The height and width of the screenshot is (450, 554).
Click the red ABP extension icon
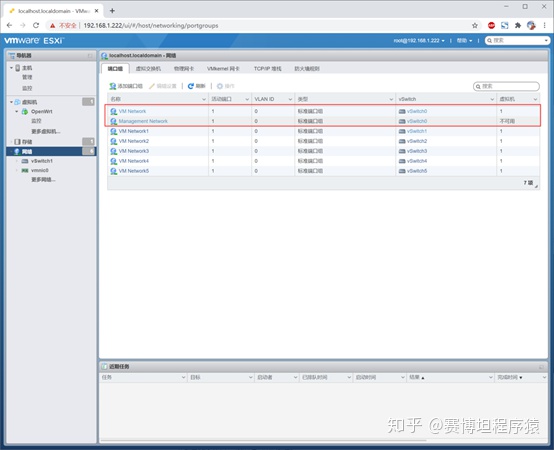(x=491, y=25)
